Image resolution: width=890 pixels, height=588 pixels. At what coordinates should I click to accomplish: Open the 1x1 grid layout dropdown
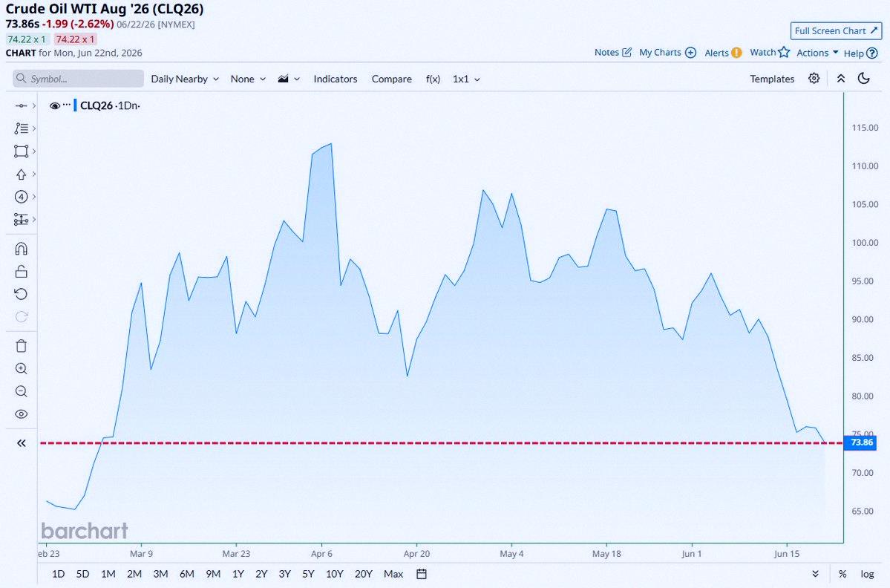tap(466, 79)
